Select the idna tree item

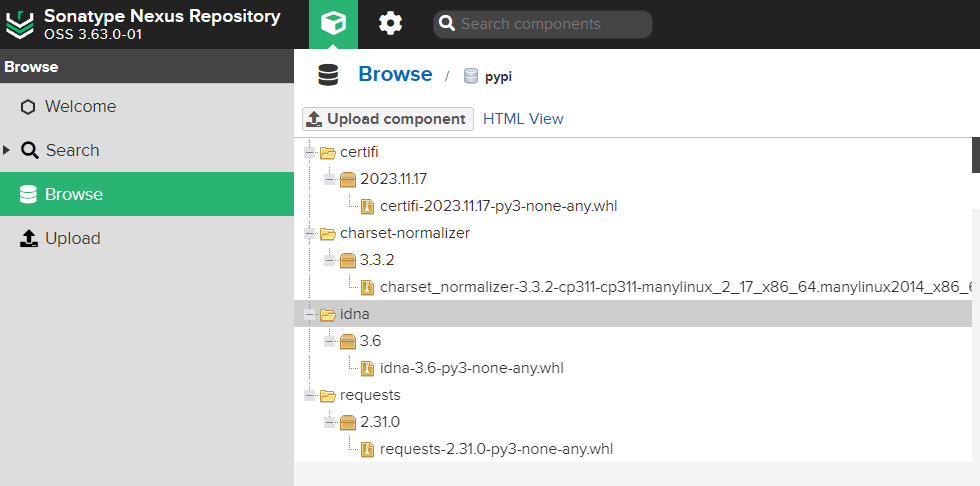354,314
